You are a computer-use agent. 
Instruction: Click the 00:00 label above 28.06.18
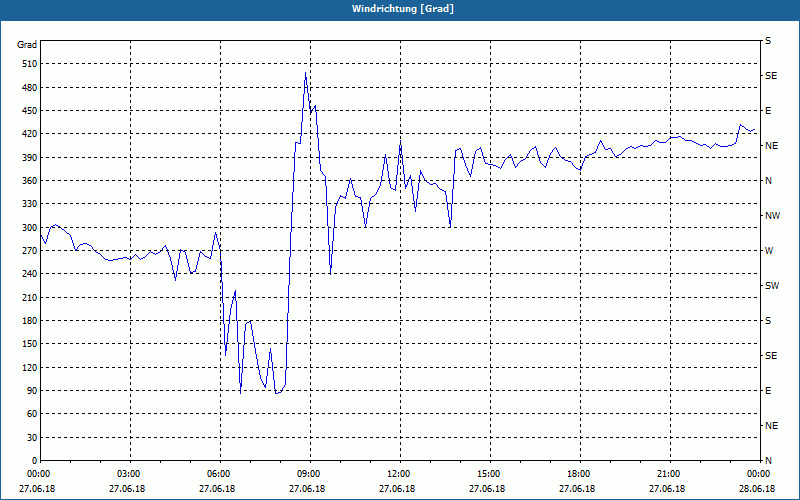(758, 473)
